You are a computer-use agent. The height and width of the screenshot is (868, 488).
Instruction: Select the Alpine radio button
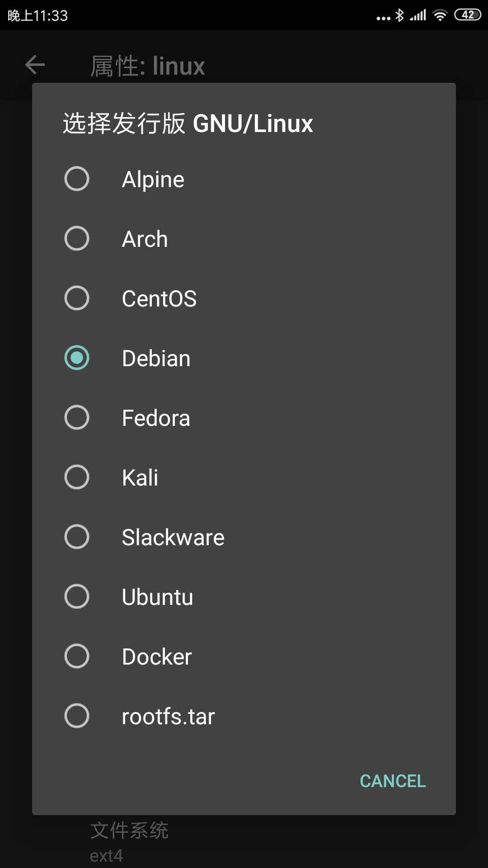click(x=77, y=179)
